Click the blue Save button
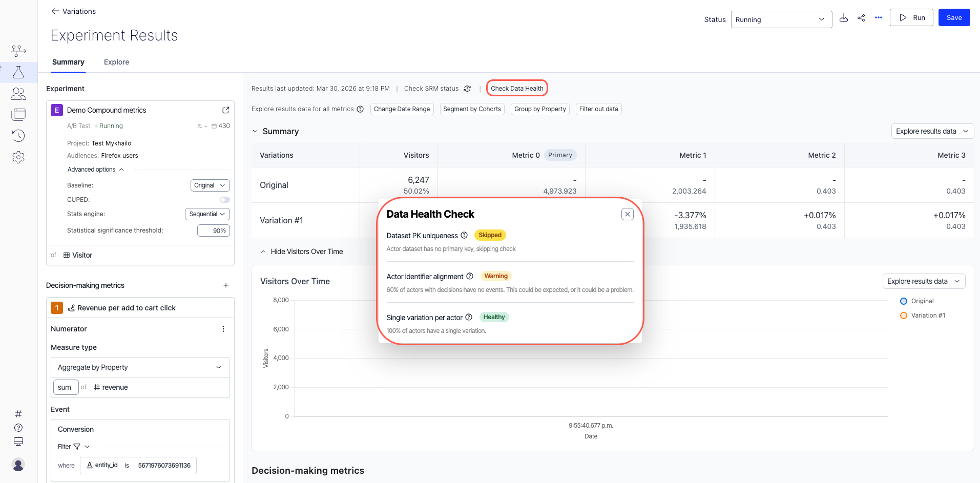This screenshot has width=980, height=483. 953,17
